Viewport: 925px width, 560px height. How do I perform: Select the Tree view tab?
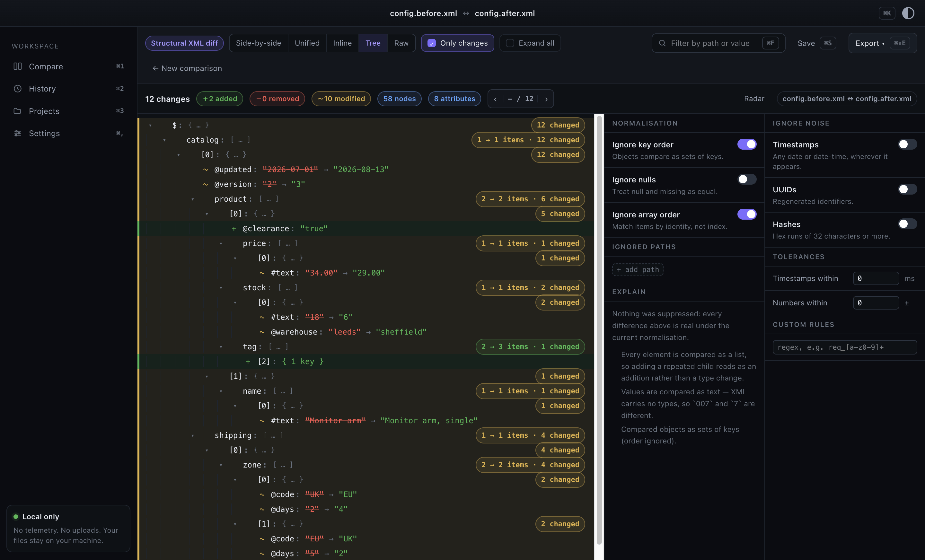click(x=373, y=43)
